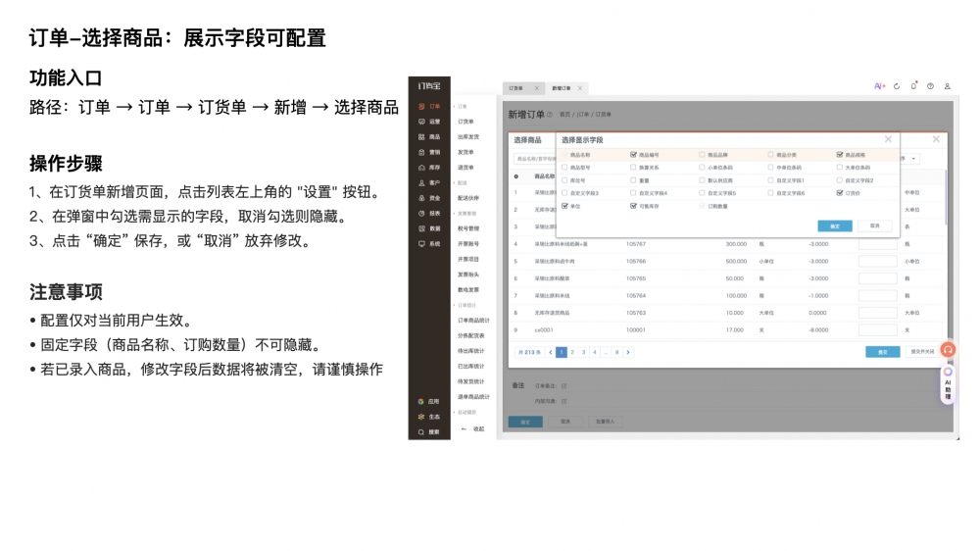Screen dimensions: 980x551
Task: Open the user profile icon
Action: click(x=947, y=86)
